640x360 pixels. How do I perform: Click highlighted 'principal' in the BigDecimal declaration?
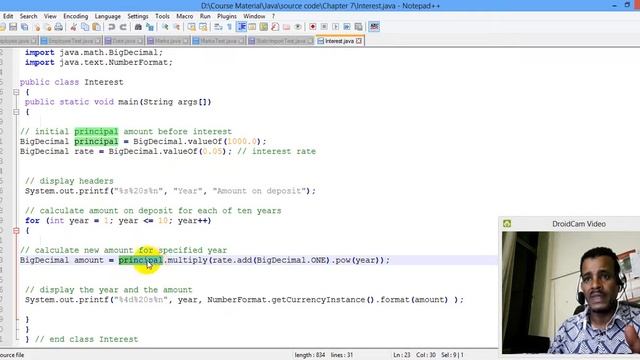point(96,142)
